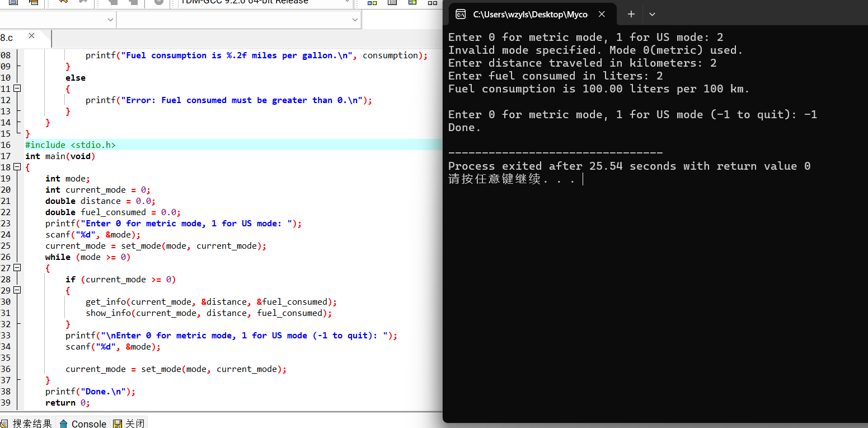
Task: Click the get_info function call line
Action: point(211,301)
